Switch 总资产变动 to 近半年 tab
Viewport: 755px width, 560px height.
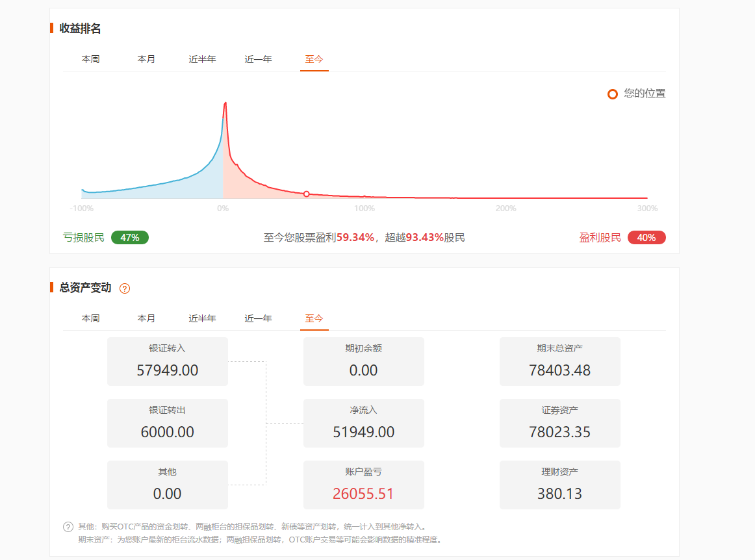pos(202,318)
